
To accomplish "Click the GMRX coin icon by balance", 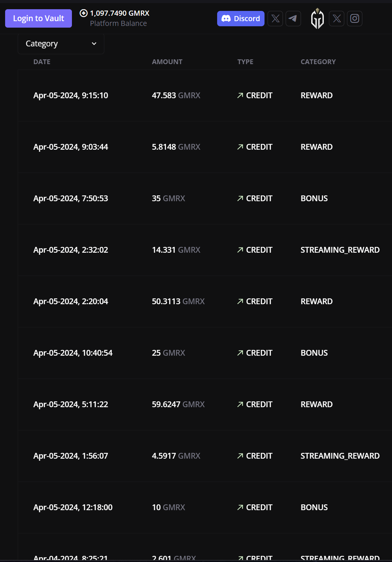I will coord(84,13).
